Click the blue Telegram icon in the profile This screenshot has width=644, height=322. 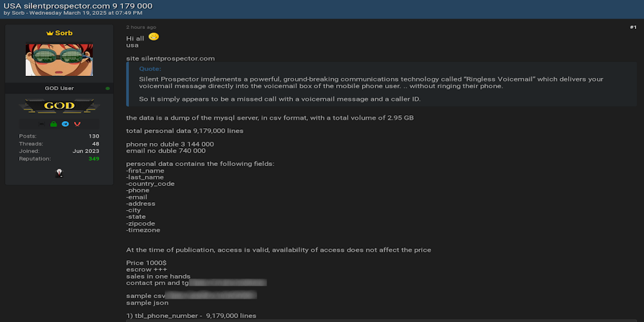coord(65,124)
